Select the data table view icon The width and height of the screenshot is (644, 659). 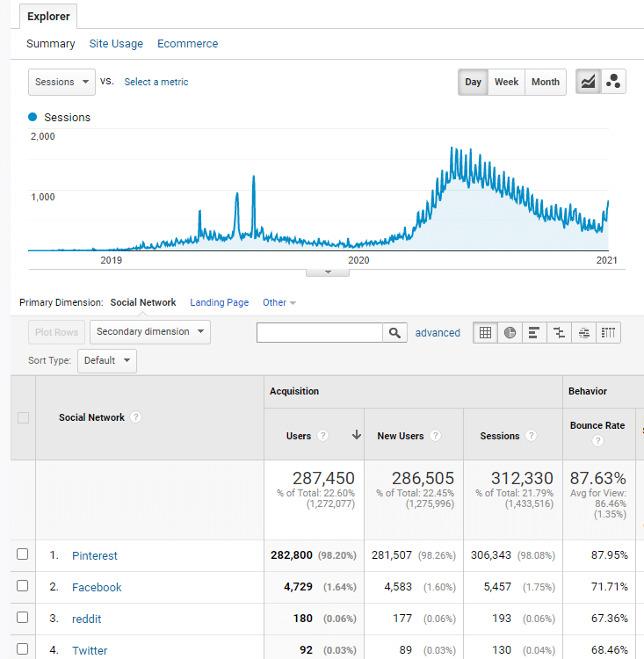coord(486,333)
